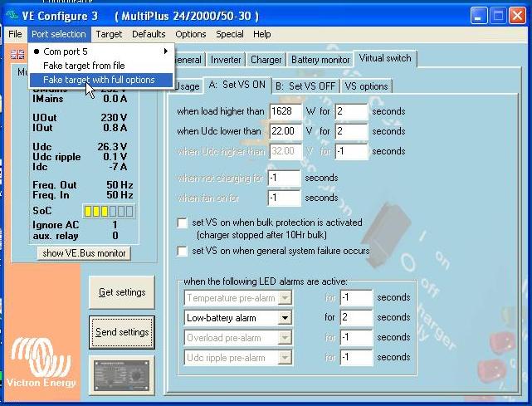Click the UOut 230 V reading

point(114,117)
